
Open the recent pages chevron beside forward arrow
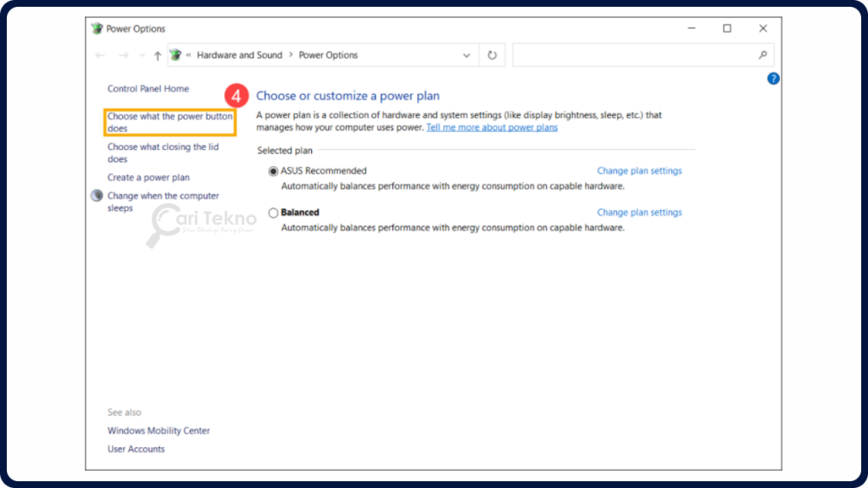(x=141, y=54)
